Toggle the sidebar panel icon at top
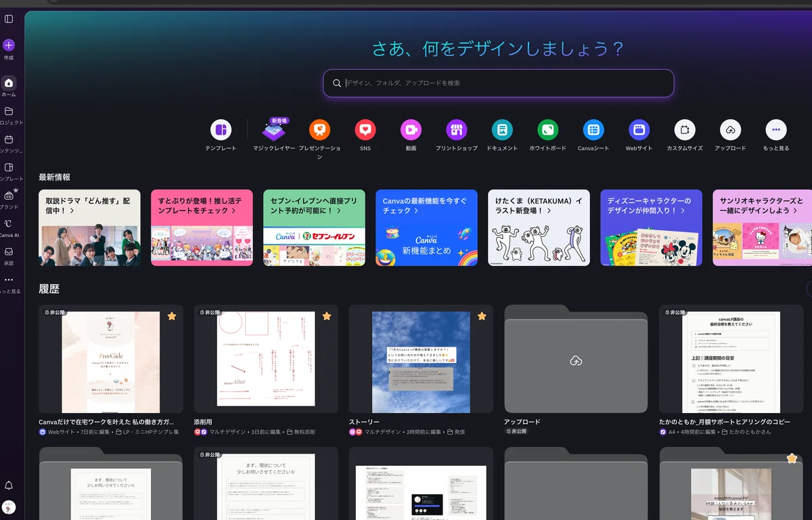The width and height of the screenshot is (812, 520). (x=9, y=18)
